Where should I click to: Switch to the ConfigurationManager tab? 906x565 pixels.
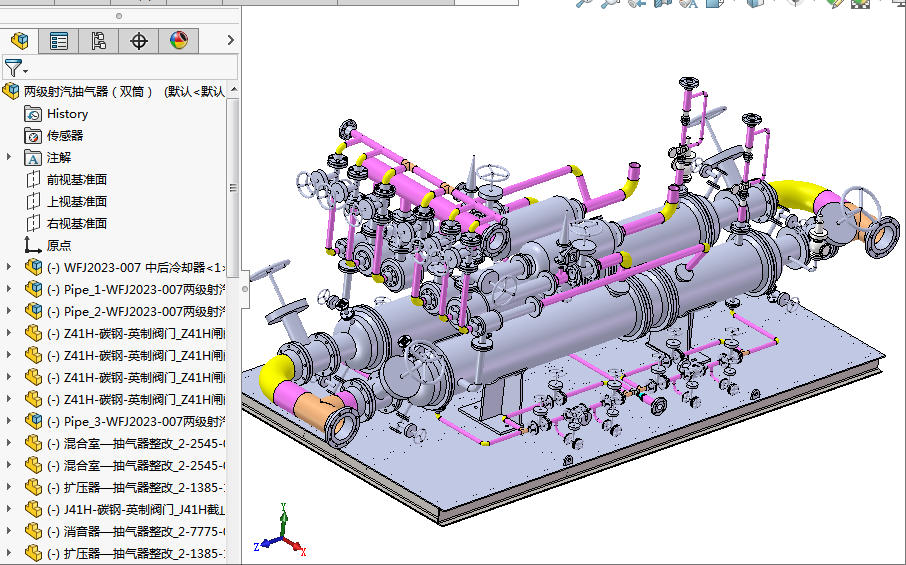pos(99,41)
